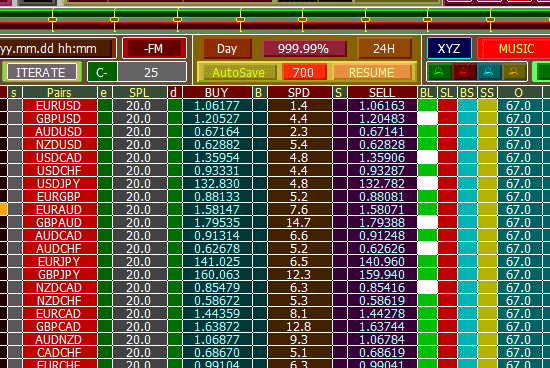Click the red bell alert icon
The width and height of the screenshot is (550, 368).
click(464, 72)
